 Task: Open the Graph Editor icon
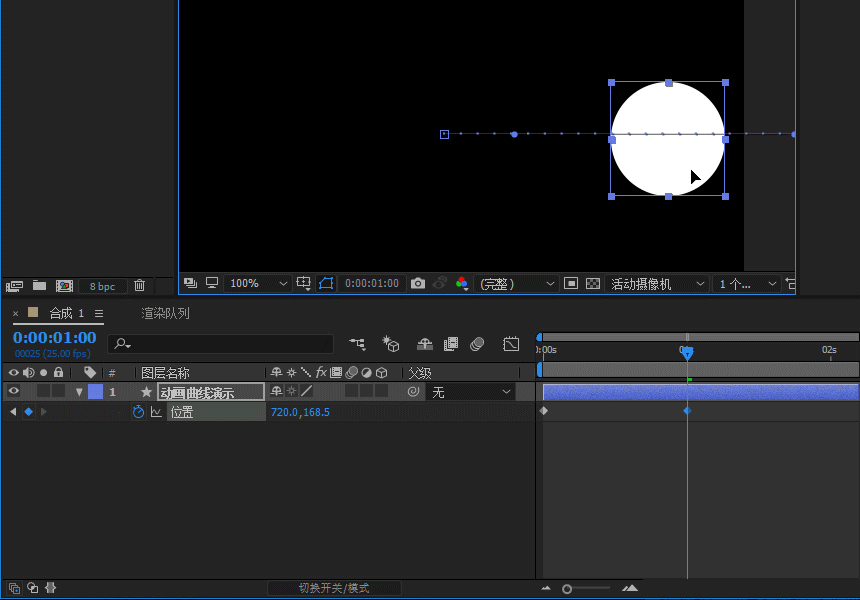click(x=511, y=344)
